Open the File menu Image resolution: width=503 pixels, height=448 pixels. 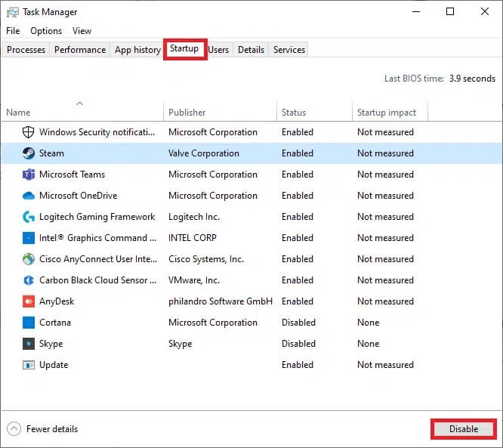click(x=13, y=31)
